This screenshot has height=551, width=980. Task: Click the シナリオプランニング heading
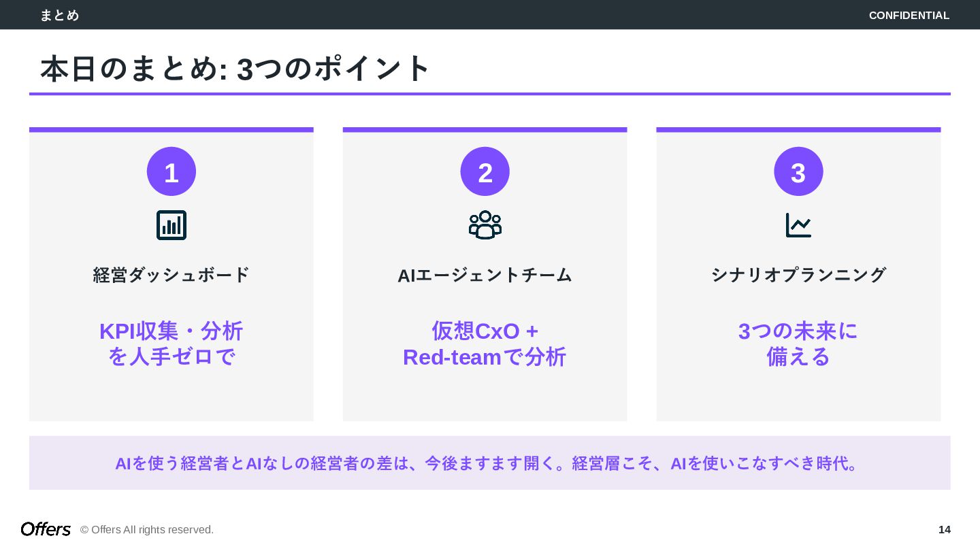tap(798, 275)
